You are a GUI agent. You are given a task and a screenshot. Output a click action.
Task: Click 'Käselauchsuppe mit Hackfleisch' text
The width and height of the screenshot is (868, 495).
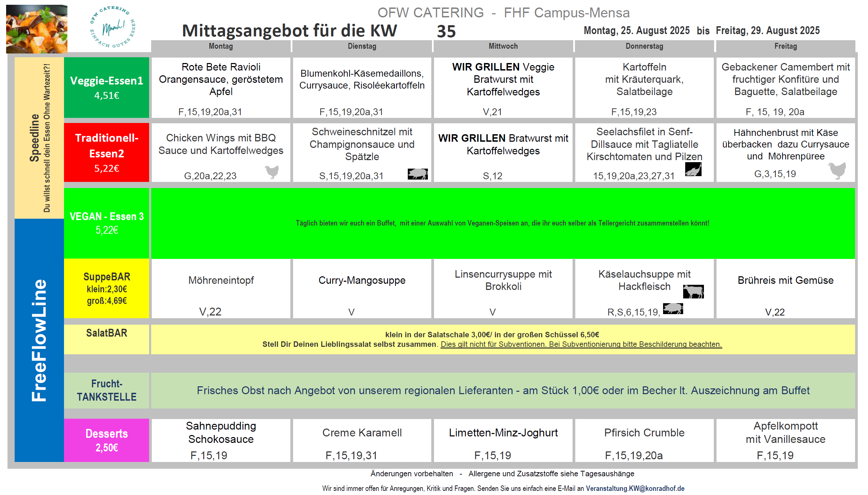pos(644,280)
